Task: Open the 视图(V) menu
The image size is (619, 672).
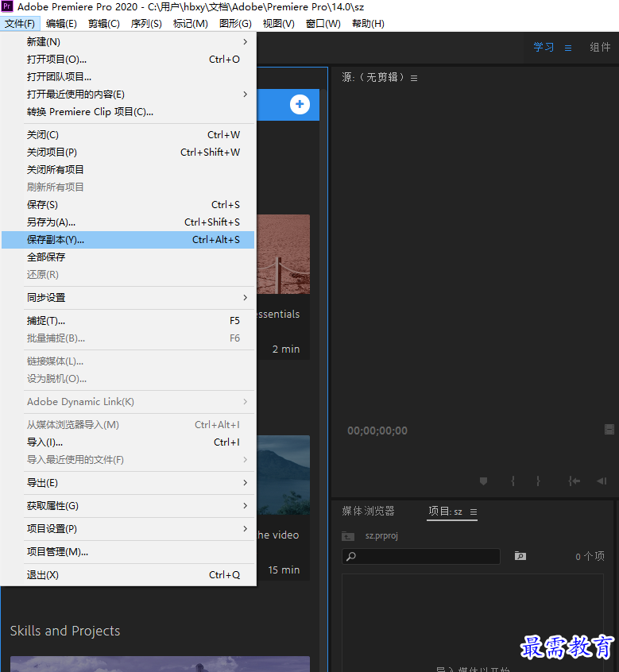Action: 279,24
